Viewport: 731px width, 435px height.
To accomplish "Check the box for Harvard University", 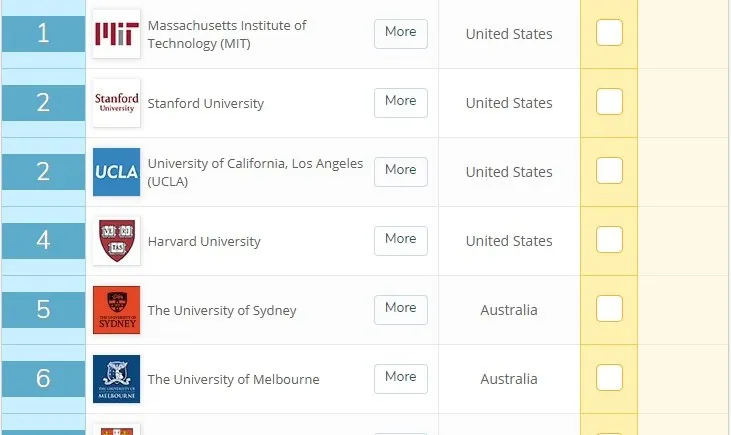I will pyautogui.click(x=609, y=240).
